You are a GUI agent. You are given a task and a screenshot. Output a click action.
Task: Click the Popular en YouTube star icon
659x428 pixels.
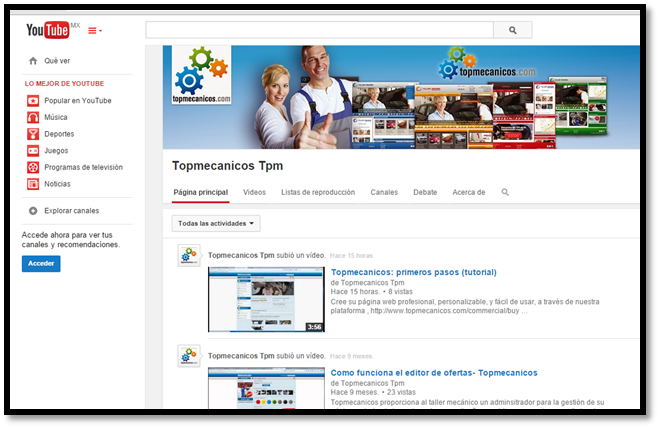pyautogui.click(x=33, y=101)
